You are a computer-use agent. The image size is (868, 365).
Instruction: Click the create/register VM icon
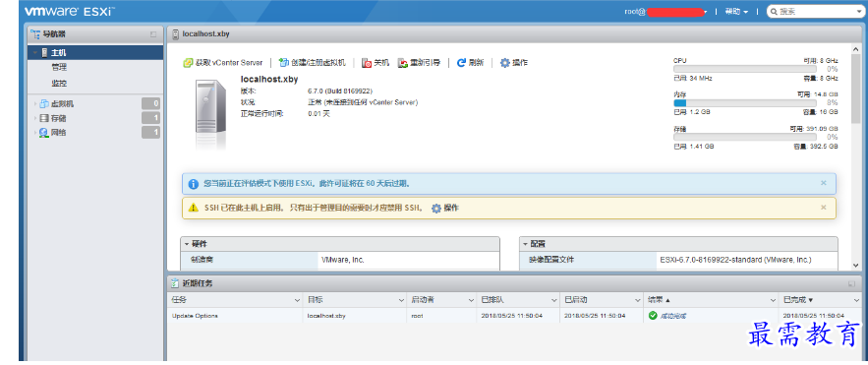point(283,63)
